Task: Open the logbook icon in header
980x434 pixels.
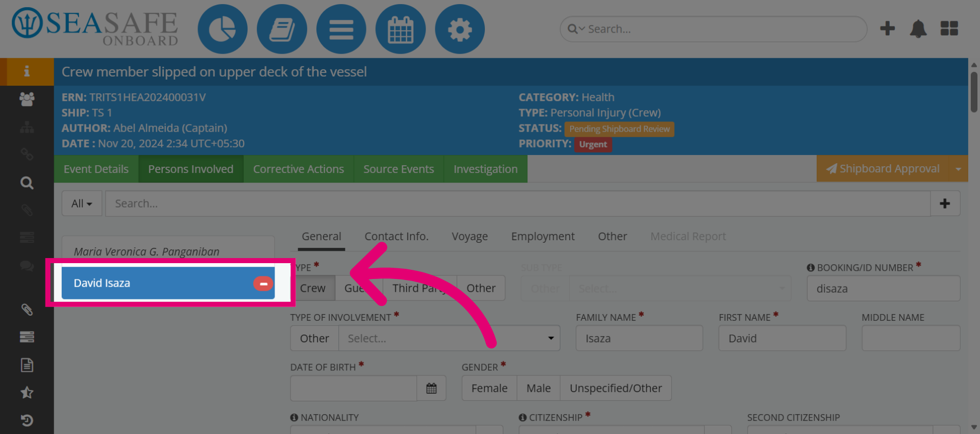Action: [x=282, y=29]
